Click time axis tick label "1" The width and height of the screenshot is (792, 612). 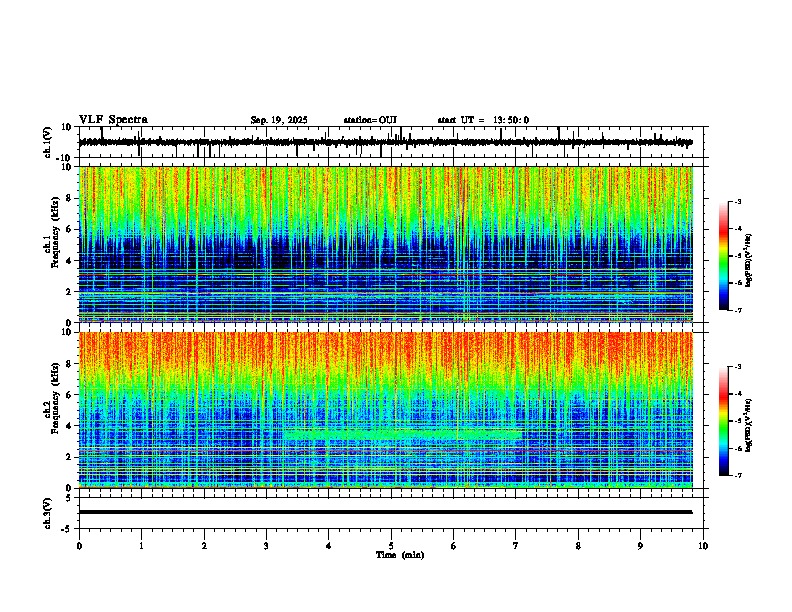tap(141, 546)
